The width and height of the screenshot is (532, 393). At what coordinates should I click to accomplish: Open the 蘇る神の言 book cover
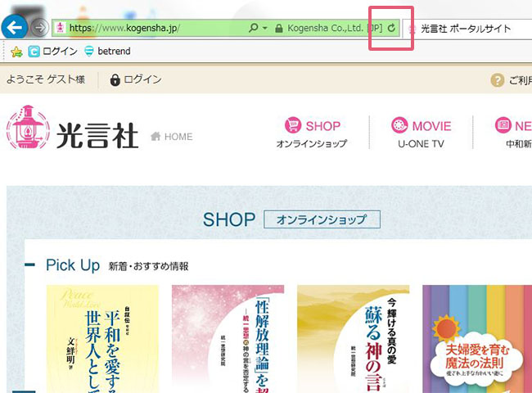pos(354,339)
